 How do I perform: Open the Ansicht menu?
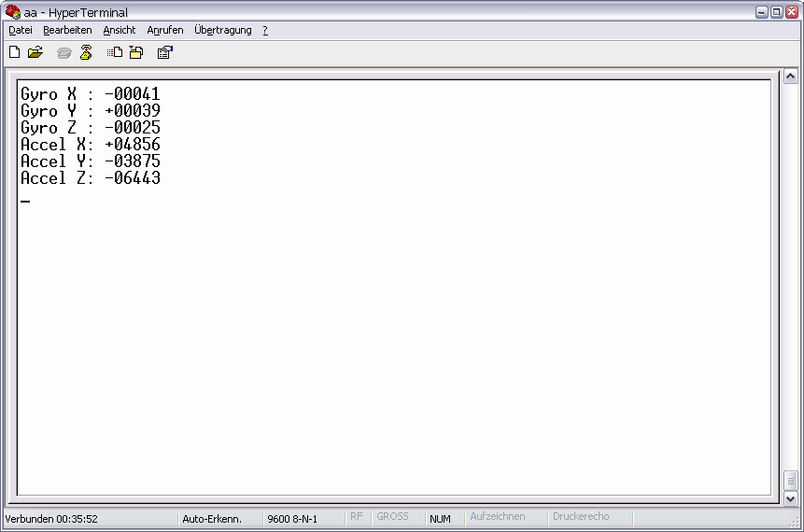coord(120,30)
